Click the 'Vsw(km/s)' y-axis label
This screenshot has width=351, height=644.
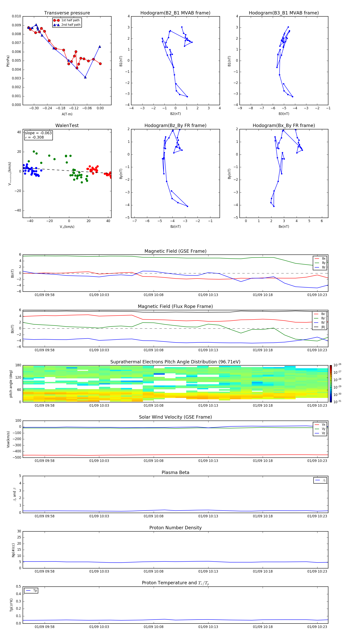[8, 439]
